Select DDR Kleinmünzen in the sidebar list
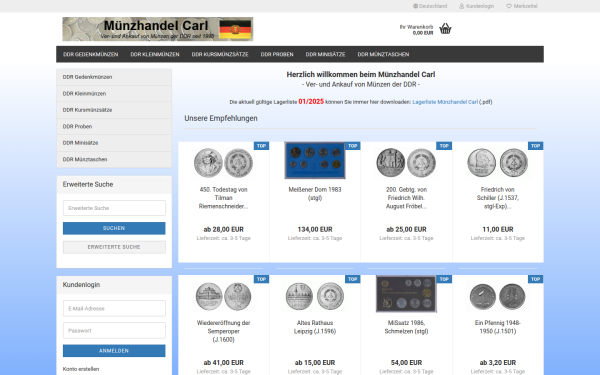This screenshot has height=375, width=600. (114, 93)
